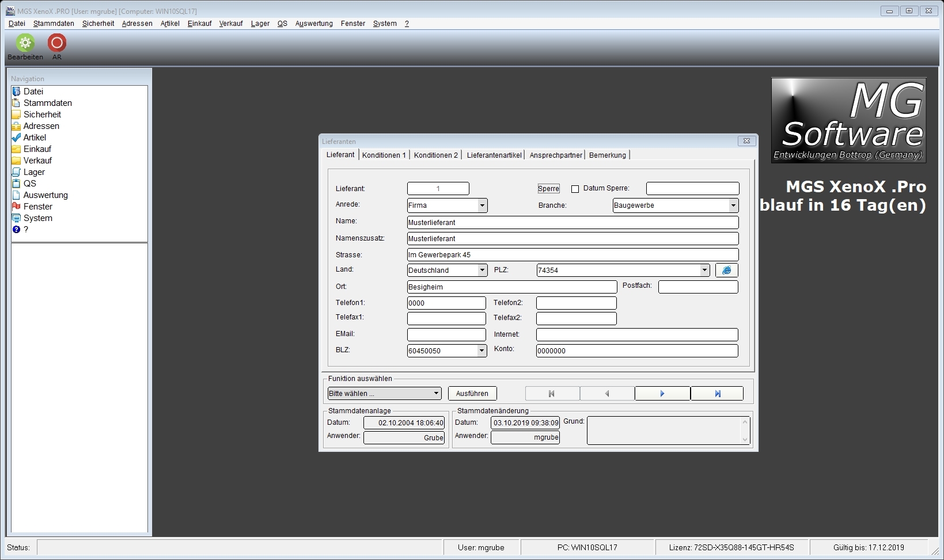Jump to the first supplier record
Screen dimensions: 944x560
552,394
